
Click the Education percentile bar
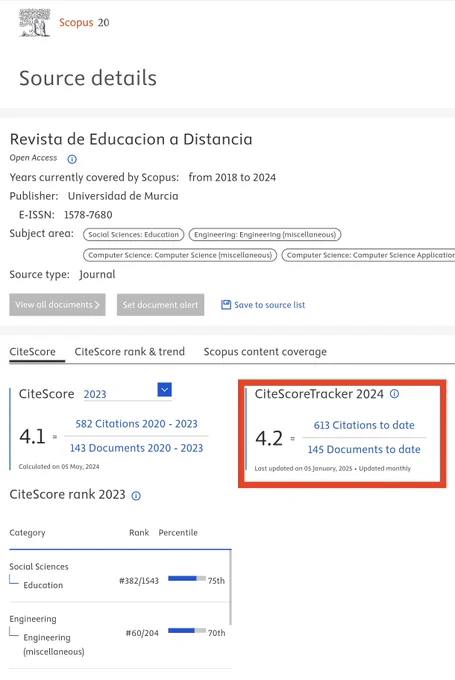(x=187, y=578)
